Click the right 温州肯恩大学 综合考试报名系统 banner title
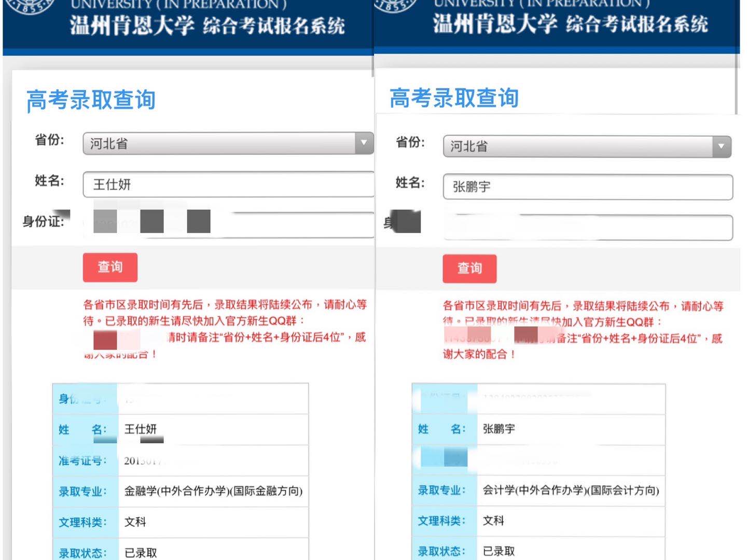This screenshot has height=560, width=748. coord(570,24)
